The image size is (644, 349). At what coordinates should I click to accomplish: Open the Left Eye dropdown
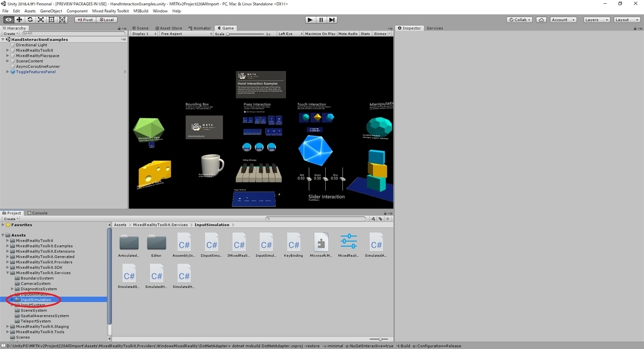[290, 34]
